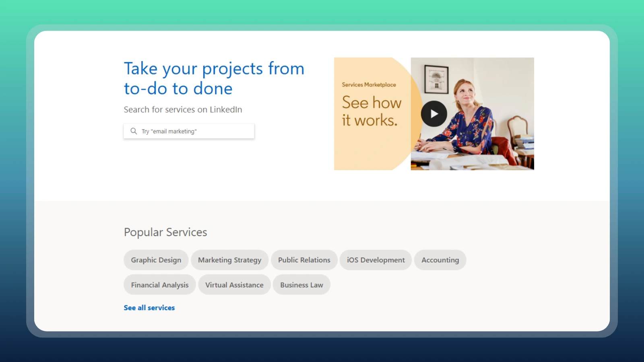Click the "Take your projects from to-do to done" heading
Viewport: 644px width, 362px height.
click(x=214, y=78)
